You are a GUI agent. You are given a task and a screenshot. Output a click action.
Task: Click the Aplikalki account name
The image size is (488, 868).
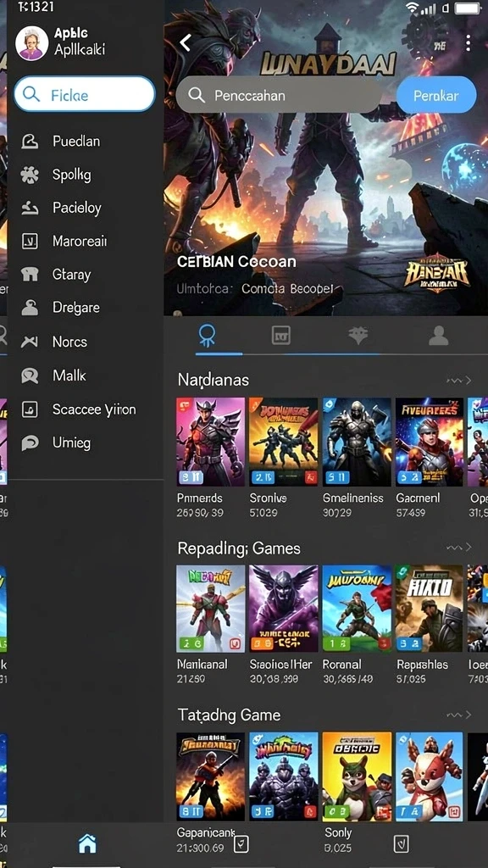click(80, 50)
